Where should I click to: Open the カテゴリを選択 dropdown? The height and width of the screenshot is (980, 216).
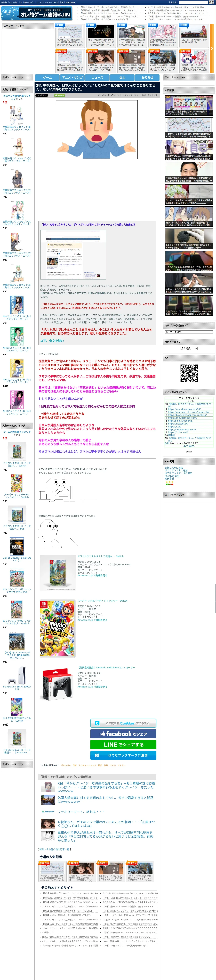189,332
